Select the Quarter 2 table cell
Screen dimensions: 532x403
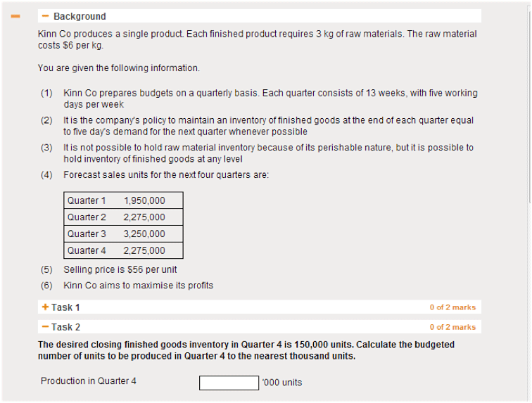pos(87,217)
